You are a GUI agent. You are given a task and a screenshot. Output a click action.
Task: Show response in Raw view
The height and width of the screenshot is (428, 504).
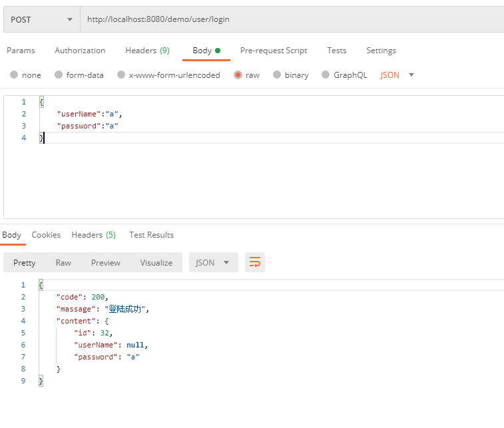(x=63, y=262)
